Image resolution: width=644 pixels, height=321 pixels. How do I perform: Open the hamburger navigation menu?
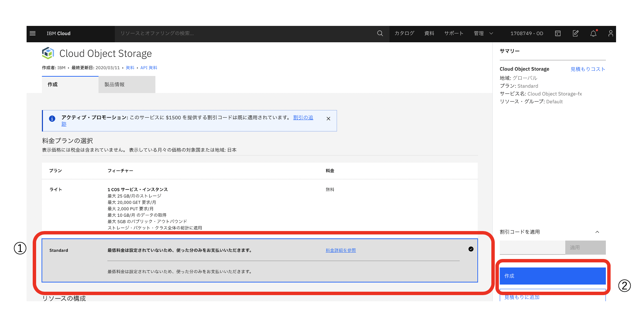33,33
